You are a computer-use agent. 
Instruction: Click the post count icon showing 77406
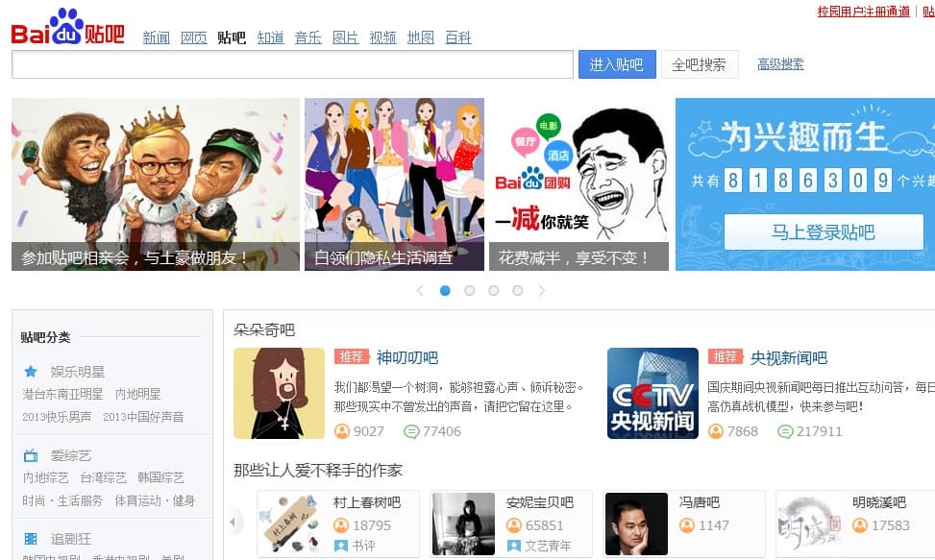(x=411, y=431)
